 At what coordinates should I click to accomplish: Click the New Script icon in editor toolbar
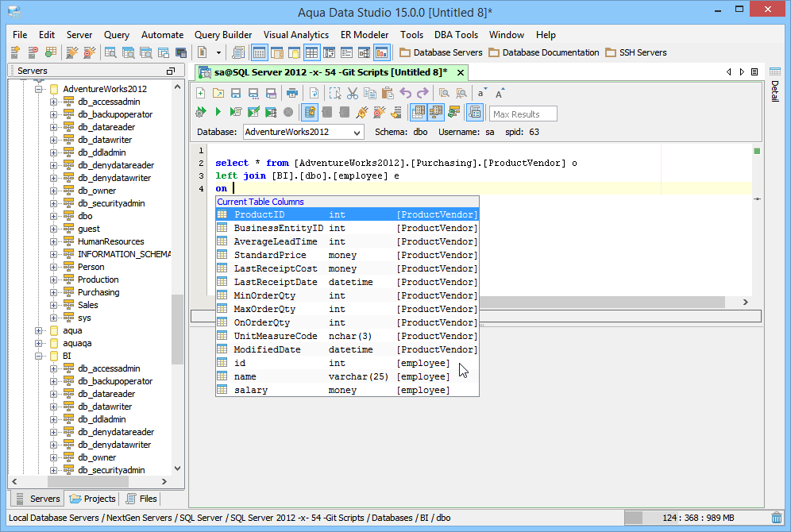tap(200, 93)
